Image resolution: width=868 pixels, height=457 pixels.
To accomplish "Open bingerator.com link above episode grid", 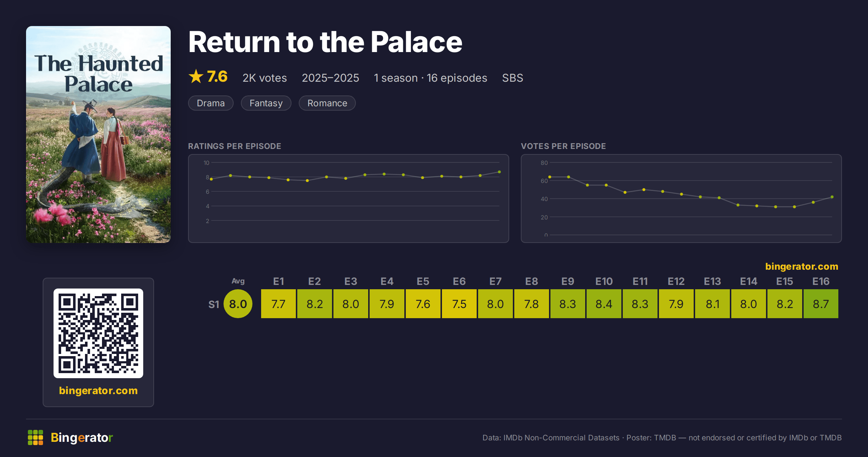I will click(x=801, y=266).
